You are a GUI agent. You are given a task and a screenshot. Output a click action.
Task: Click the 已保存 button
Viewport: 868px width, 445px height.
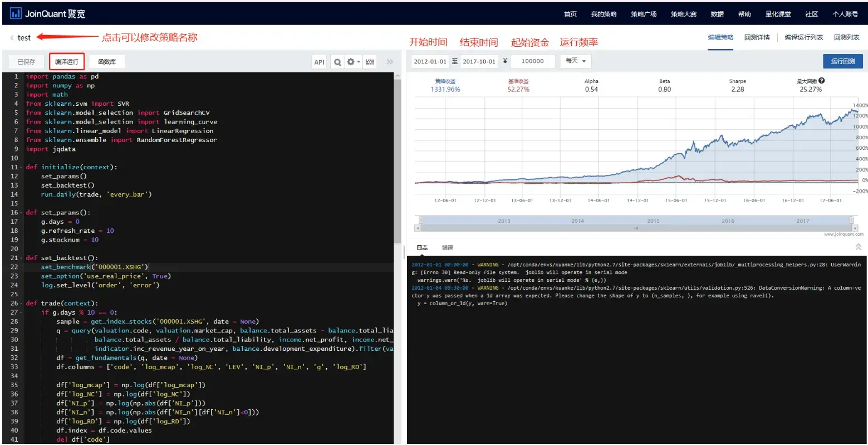click(26, 61)
